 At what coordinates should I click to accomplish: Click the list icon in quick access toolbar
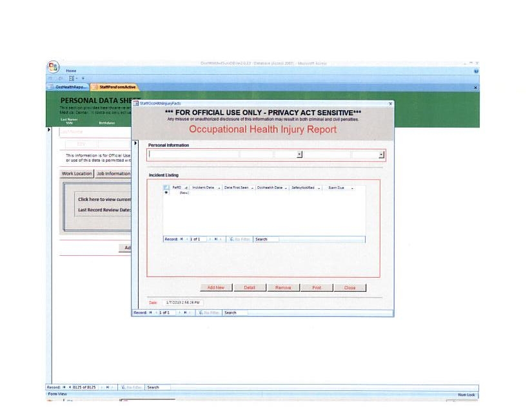tap(72, 78)
